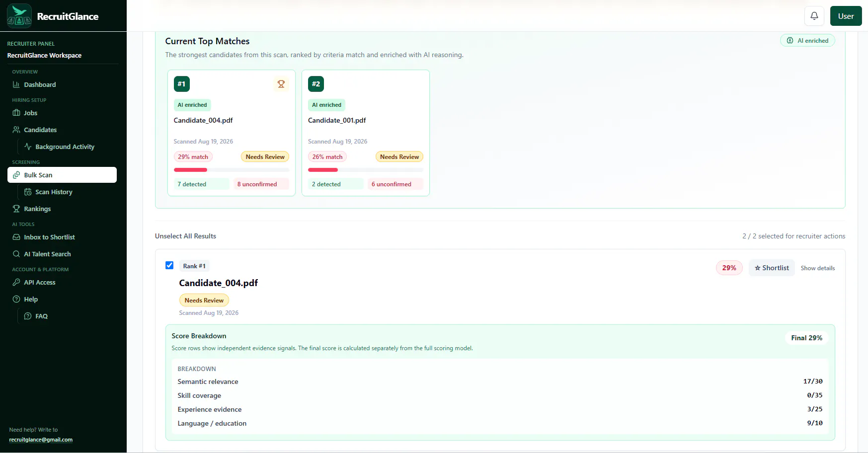
Task: Click the 26% match badge on card #2
Action: click(x=327, y=156)
